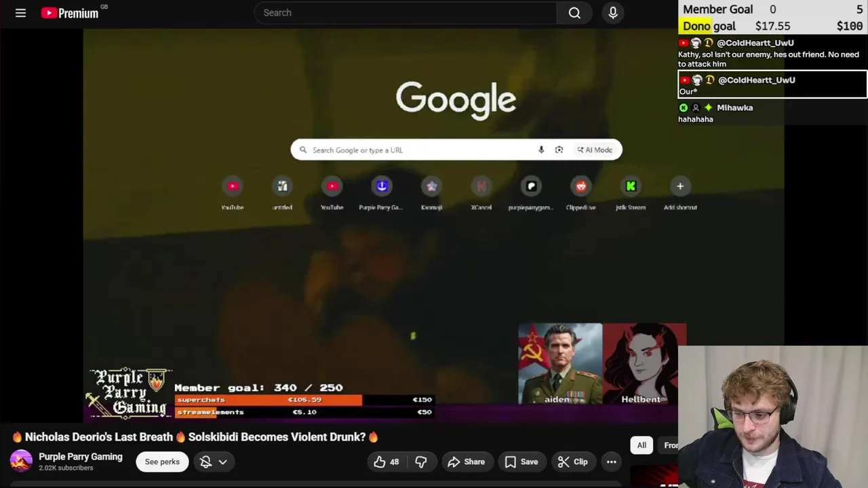This screenshot has width=868, height=488.
Task: Save the video to a playlist
Action: point(521,462)
